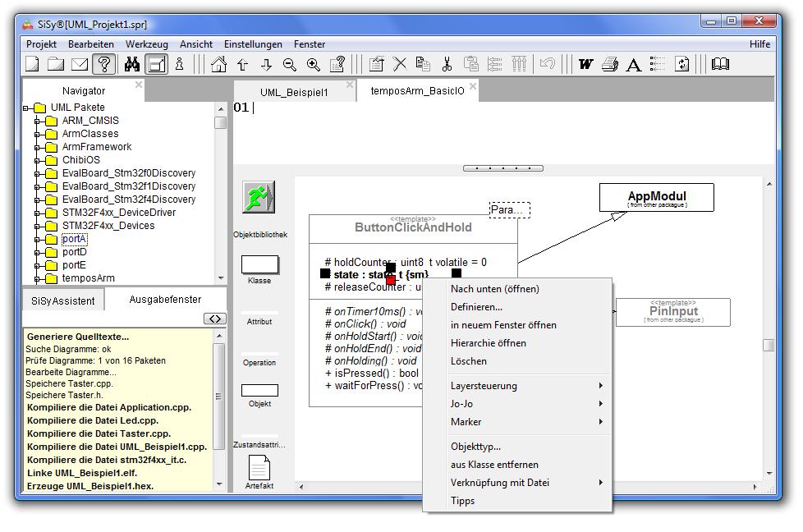Open the Marker submenu arrow

pyautogui.click(x=600, y=422)
